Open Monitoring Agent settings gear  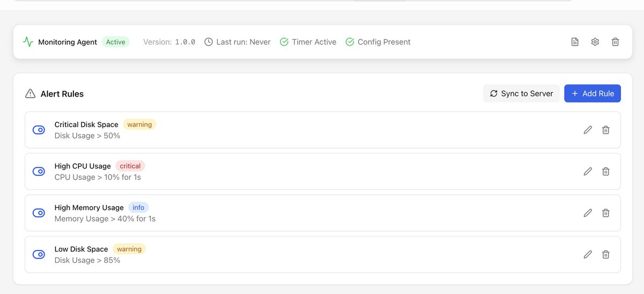[x=595, y=42]
